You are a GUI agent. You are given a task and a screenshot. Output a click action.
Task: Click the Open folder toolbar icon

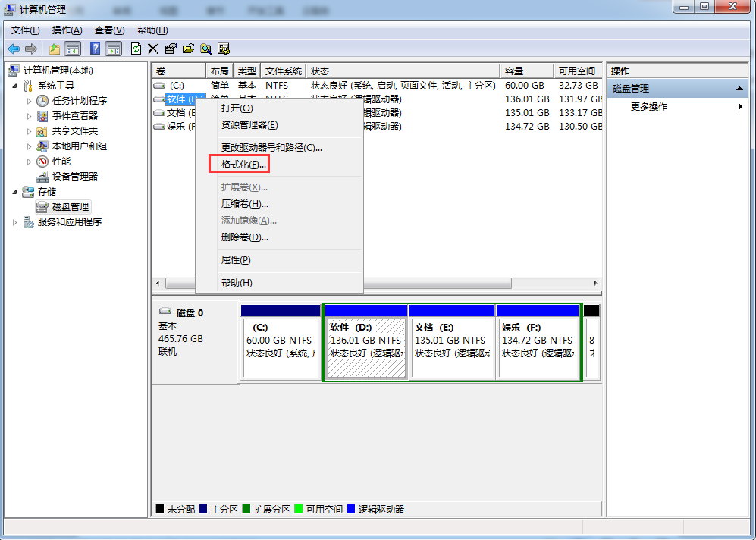click(x=189, y=49)
